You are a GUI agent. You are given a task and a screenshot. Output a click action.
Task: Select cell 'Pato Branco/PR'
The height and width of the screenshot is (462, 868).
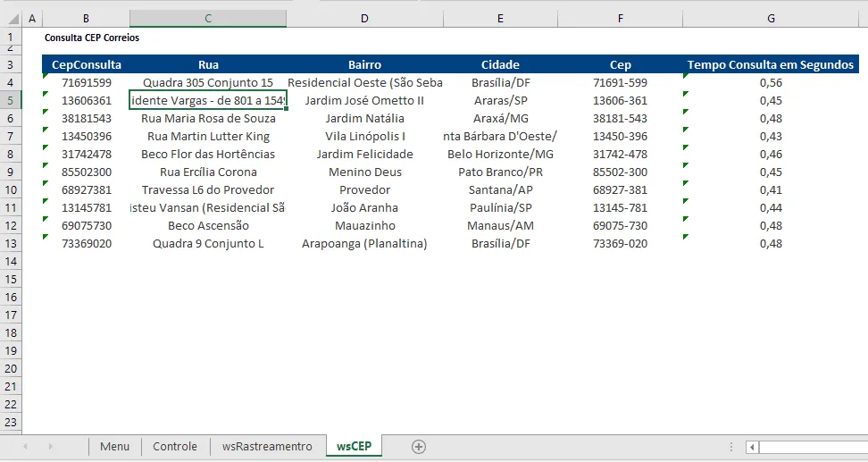[x=500, y=172]
